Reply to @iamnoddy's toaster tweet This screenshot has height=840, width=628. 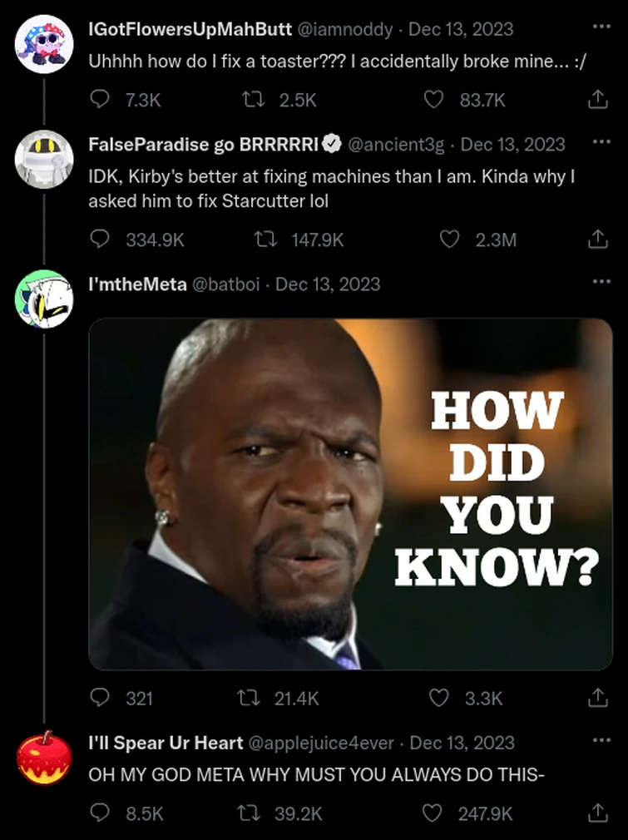click(99, 100)
